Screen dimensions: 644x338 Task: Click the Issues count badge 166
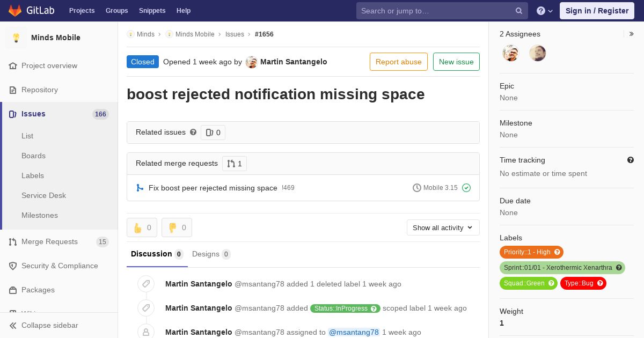100,114
